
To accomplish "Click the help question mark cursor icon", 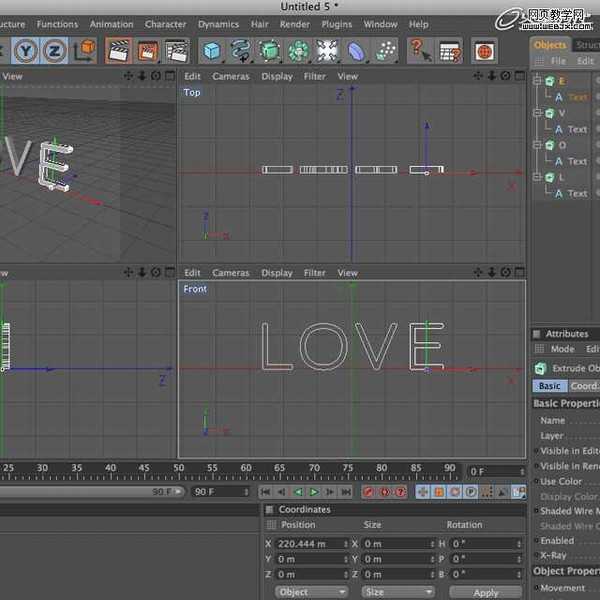I will tap(420, 50).
